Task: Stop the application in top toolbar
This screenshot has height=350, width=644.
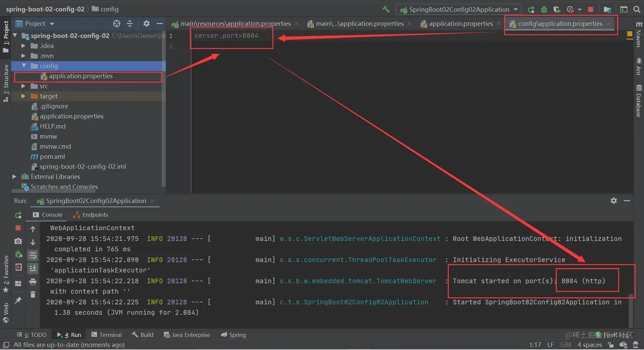Action: pos(591,9)
